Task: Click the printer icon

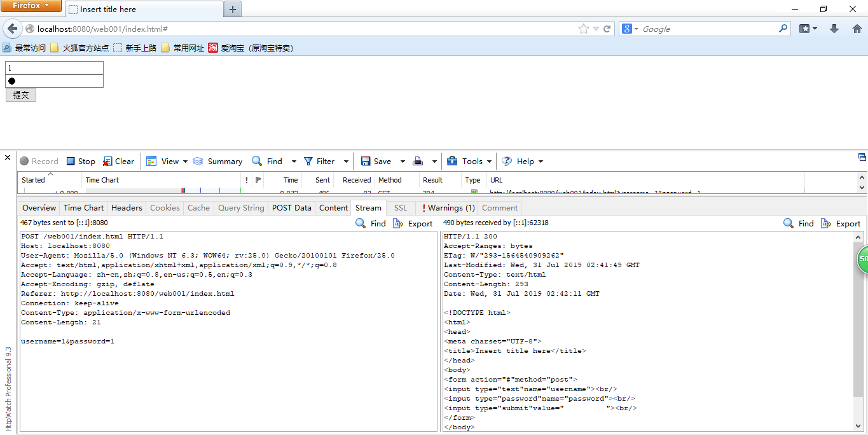Action: 418,162
